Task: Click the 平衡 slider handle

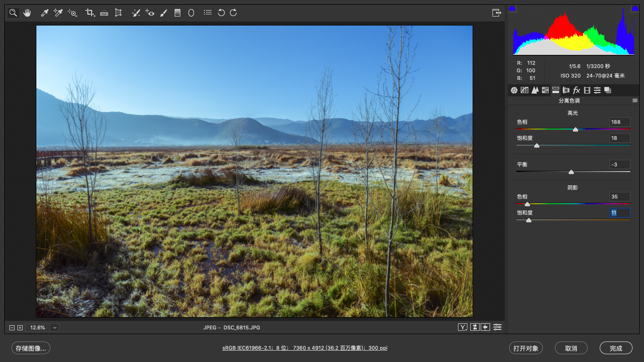Action: 571,172
